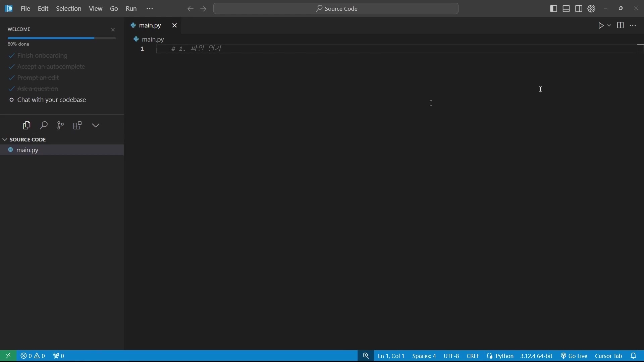Open the Search view icon
The image size is (644, 362).
(44, 126)
